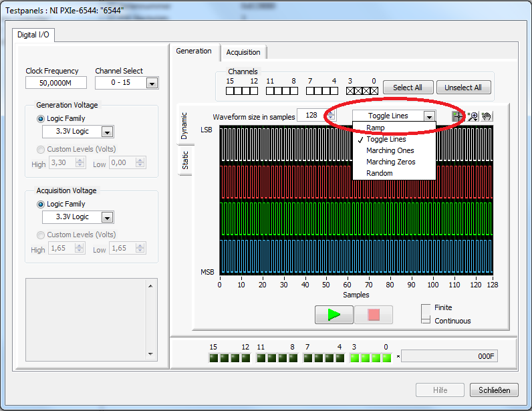This screenshot has width=532, height=411.
Task: Select Generation Voltage Logic Family radio
Action: pyautogui.click(x=41, y=119)
